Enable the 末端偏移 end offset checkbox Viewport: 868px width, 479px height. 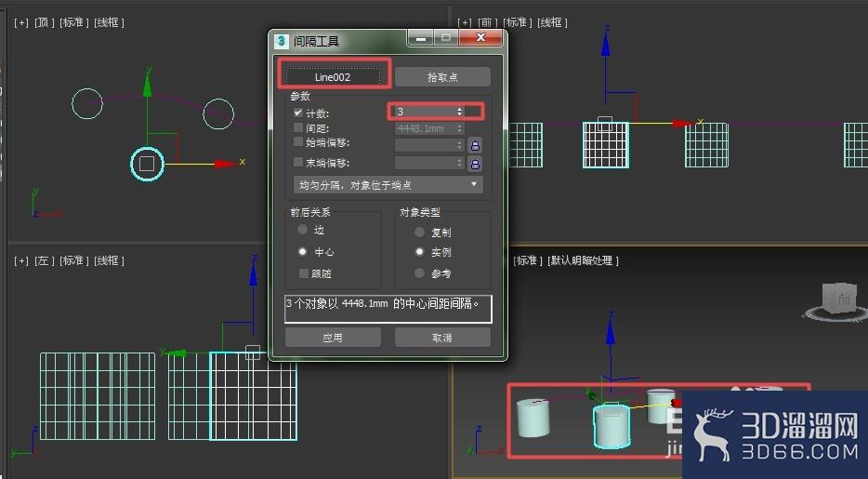[298, 162]
